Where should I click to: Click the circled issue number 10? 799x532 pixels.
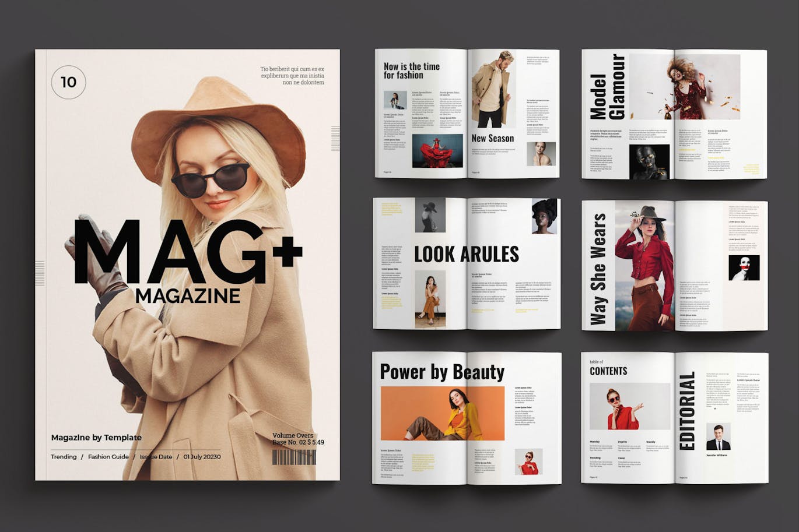pos(69,82)
